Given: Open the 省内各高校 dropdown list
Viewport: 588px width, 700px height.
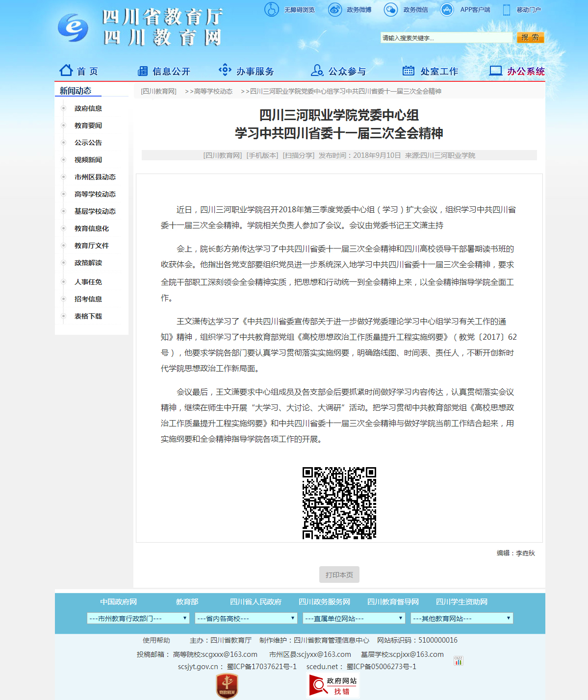Looking at the screenshot, I should click(246, 619).
